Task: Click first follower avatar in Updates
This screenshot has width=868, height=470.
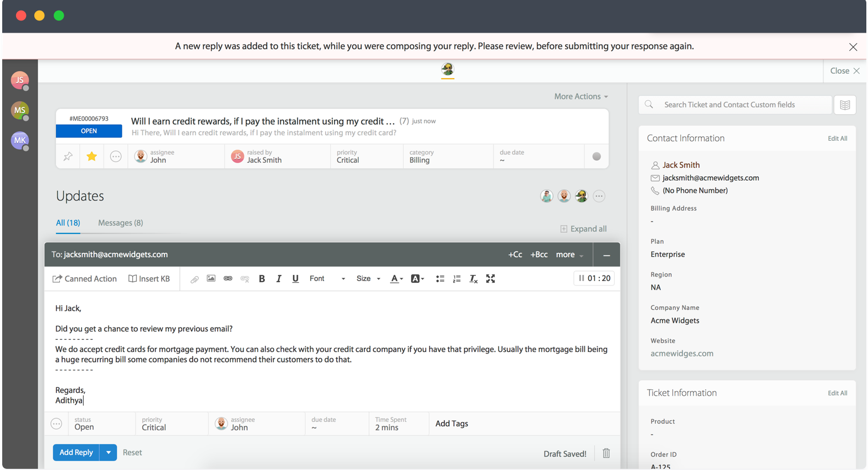Action: (x=547, y=196)
